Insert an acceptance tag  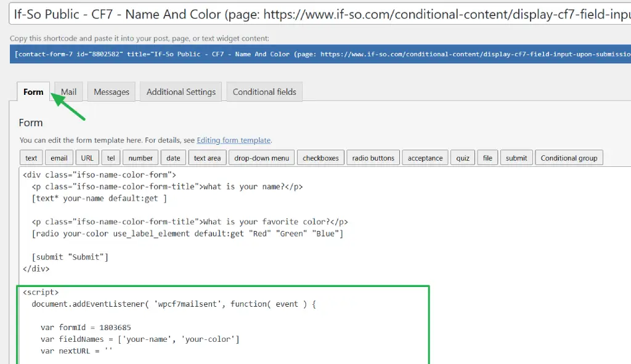pos(425,158)
